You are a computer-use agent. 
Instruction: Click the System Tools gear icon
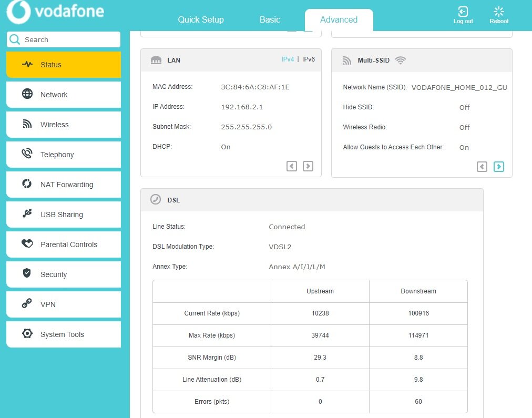click(x=27, y=333)
